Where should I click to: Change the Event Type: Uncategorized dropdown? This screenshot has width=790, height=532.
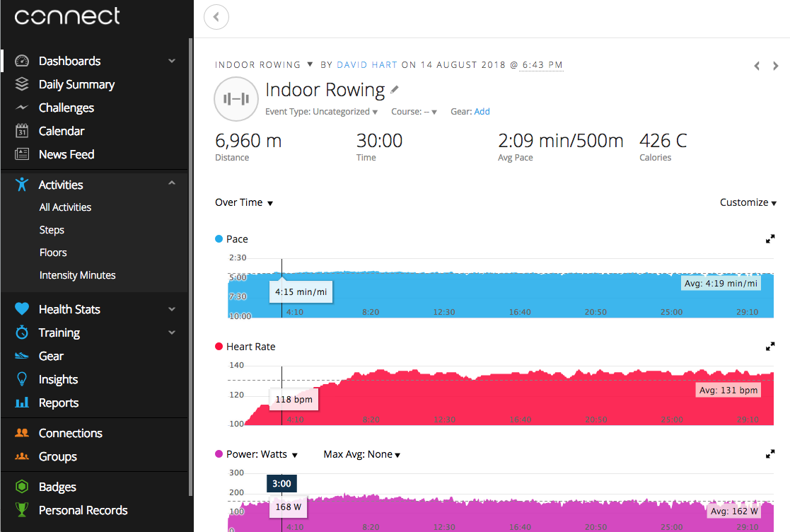click(x=321, y=112)
